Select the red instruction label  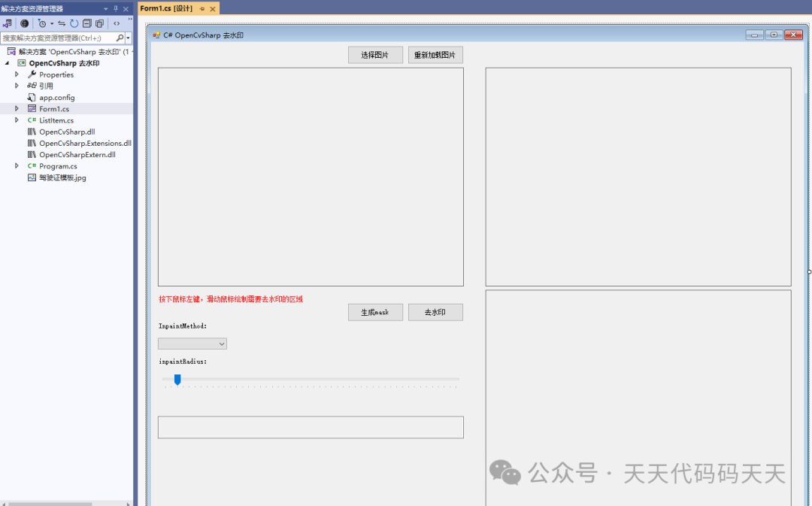click(231, 299)
